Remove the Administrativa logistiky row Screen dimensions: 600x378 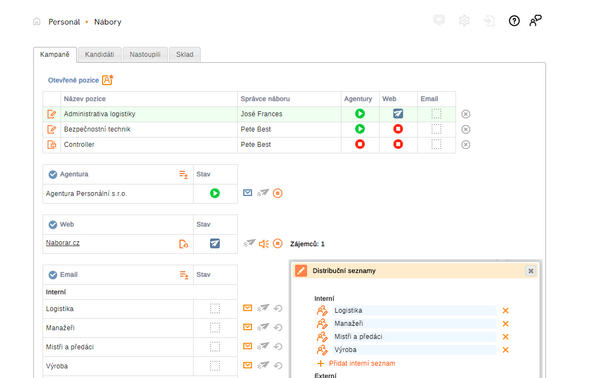[466, 114]
